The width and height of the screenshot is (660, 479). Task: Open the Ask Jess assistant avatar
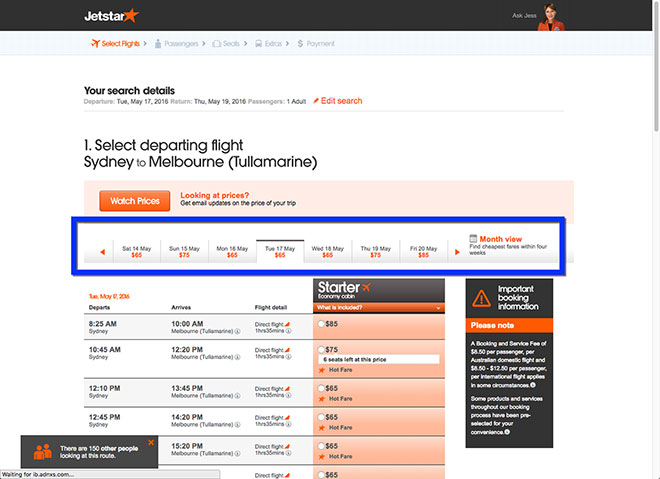click(x=551, y=17)
